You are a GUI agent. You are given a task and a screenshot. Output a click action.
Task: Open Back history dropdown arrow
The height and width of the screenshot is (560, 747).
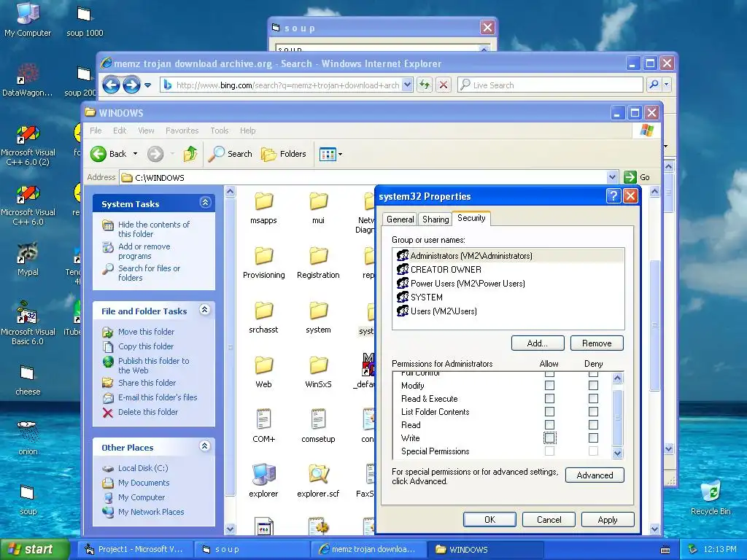pos(135,154)
